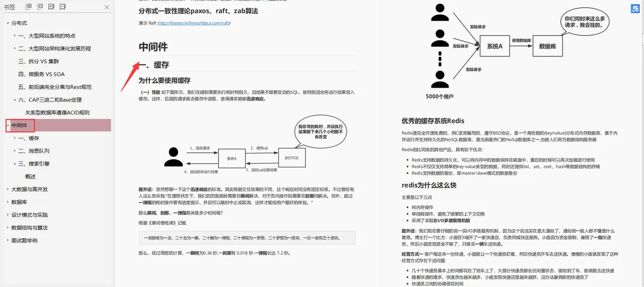Collapse the 分布式 bookmark node
Viewport: 644px width, 287px height.
point(7,23)
